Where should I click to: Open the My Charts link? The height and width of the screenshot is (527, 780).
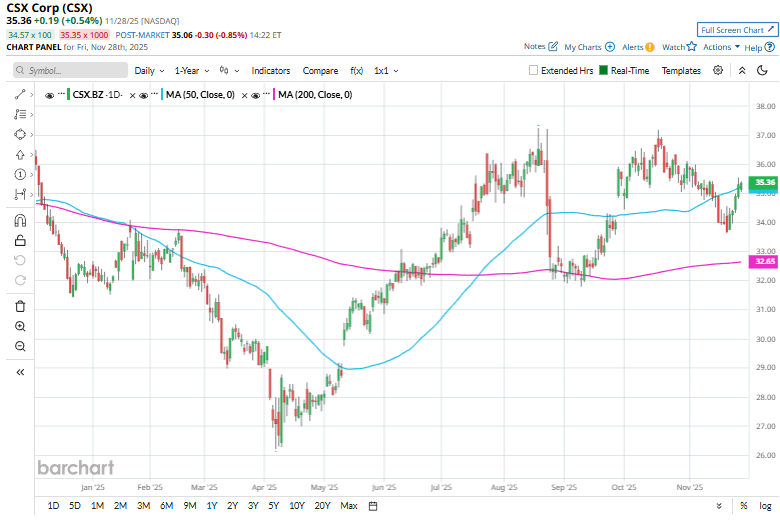[x=589, y=47]
